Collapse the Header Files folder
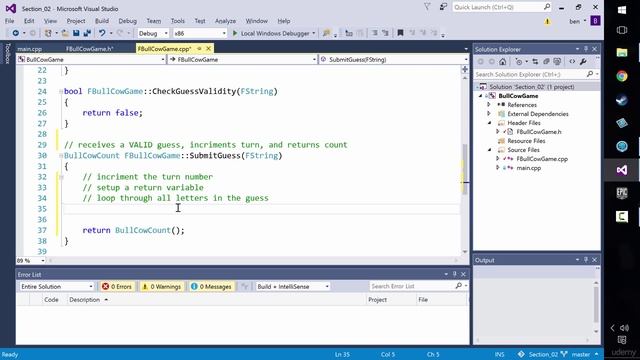The width and height of the screenshot is (640, 360). tap(489, 122)
